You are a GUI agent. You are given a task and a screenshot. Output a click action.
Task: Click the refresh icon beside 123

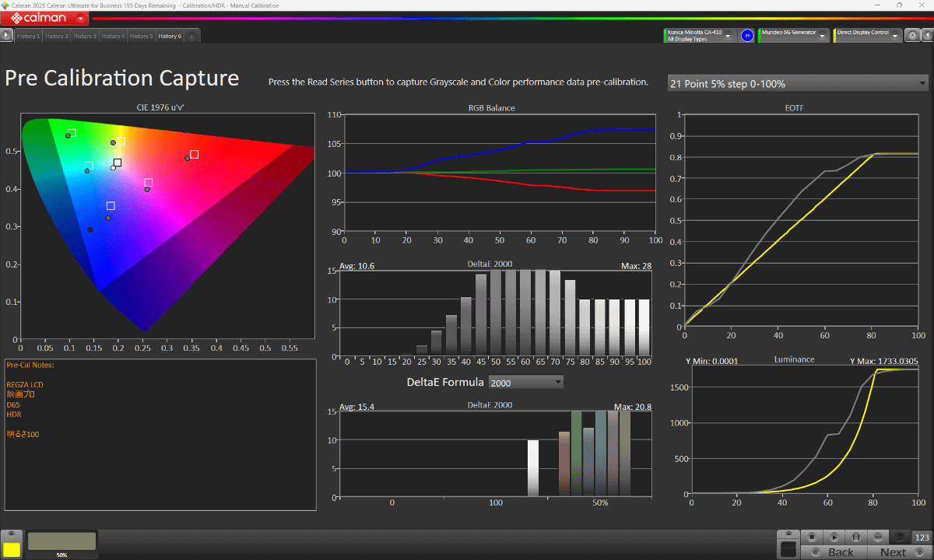click(900, 537)
